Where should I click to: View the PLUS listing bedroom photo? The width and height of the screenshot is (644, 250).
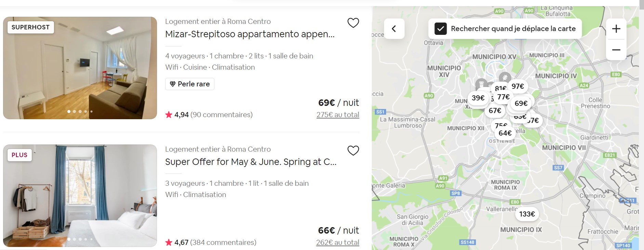point(80,196)
